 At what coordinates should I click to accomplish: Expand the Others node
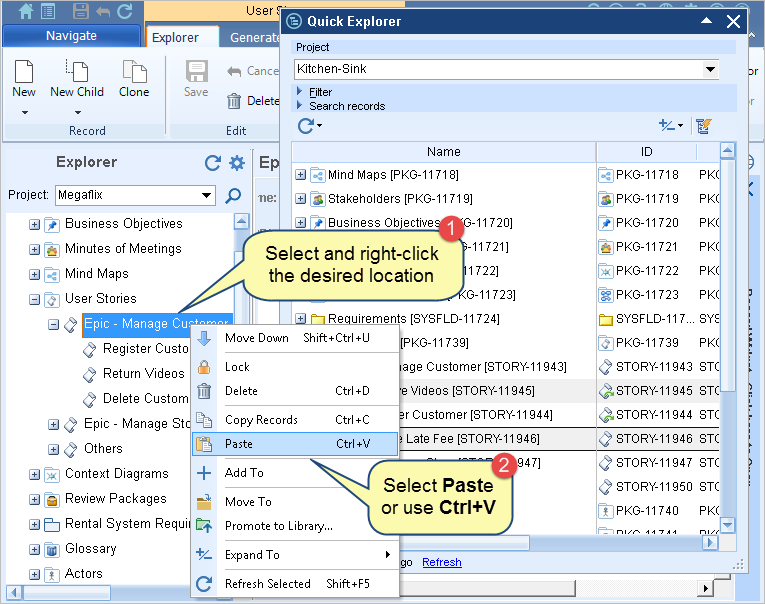54,449
